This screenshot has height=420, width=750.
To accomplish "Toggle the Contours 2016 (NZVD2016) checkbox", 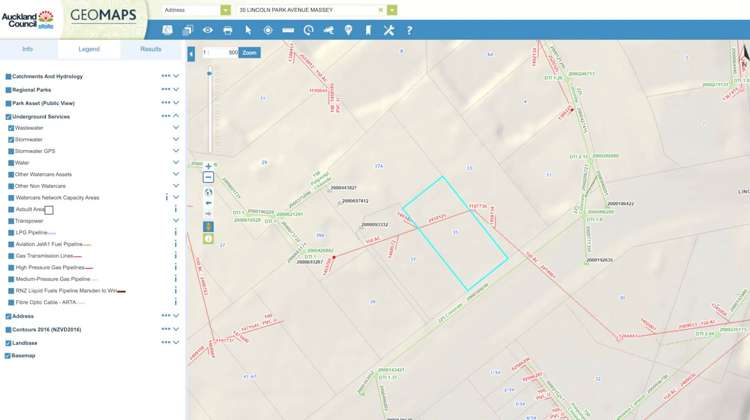I will pos(8,329).
